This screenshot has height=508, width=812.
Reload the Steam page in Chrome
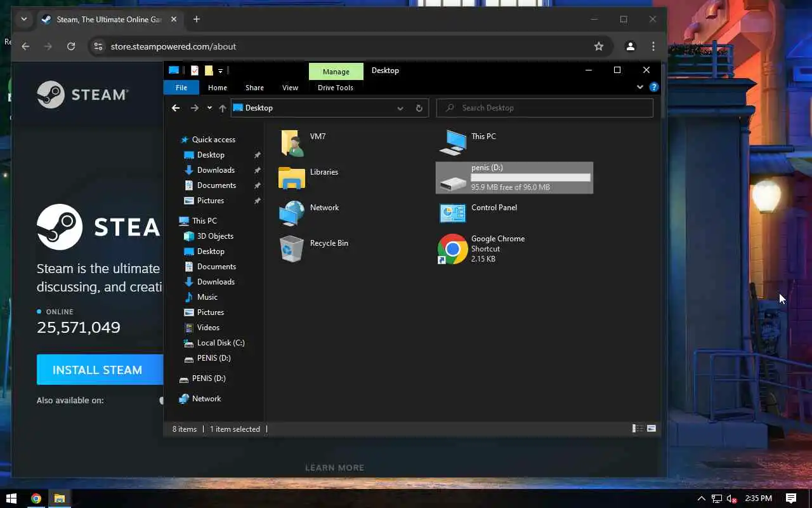[71, 46]
